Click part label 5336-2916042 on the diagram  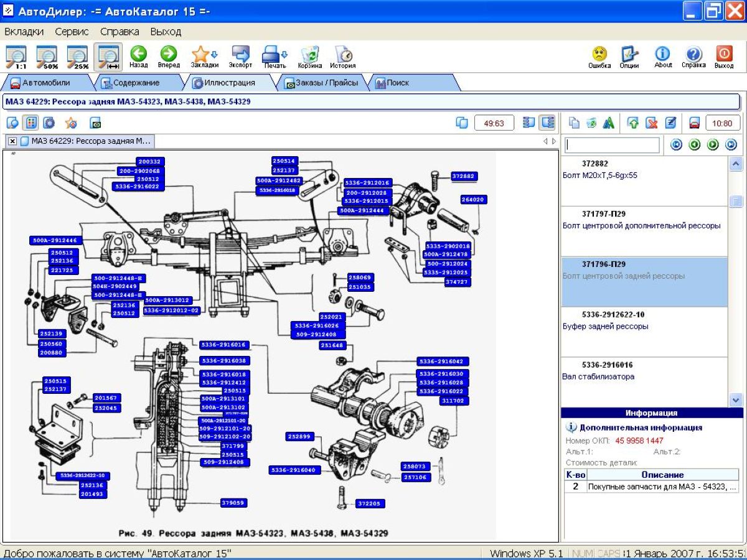tap(444, 362)
